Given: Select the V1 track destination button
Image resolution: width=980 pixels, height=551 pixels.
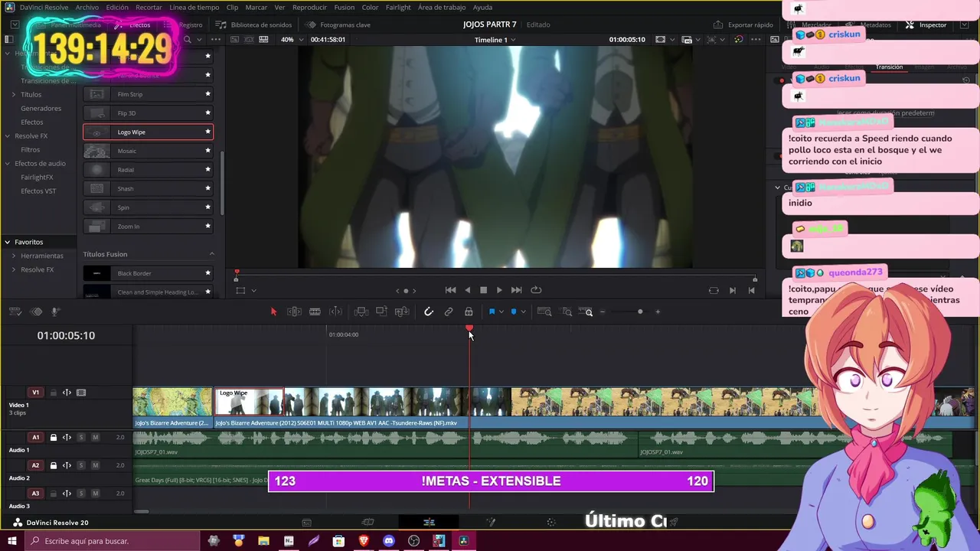Looking at the screenshot, I should coord(35,393).
